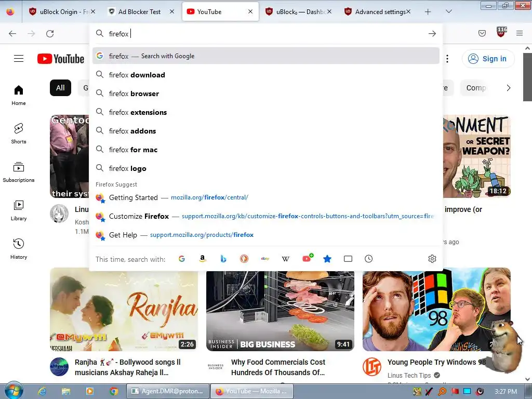
Task: Expand the list all tabs chevron
Action: (448, 11)
